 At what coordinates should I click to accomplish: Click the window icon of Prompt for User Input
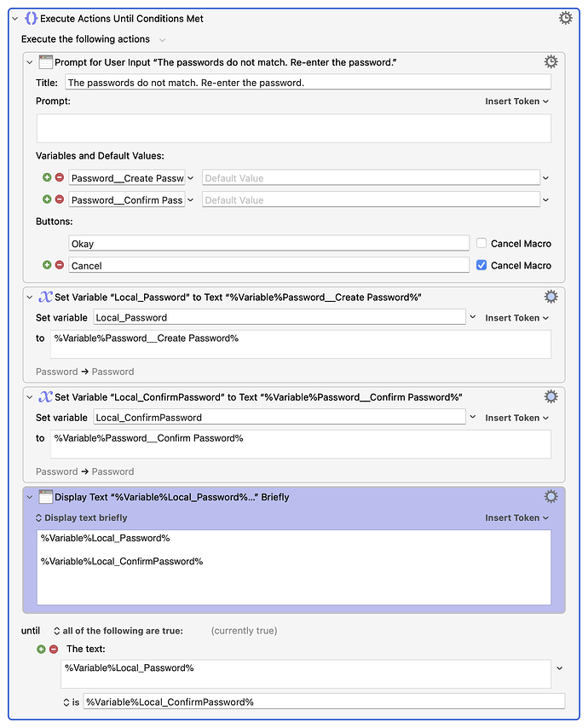click(x=45, y=61)
